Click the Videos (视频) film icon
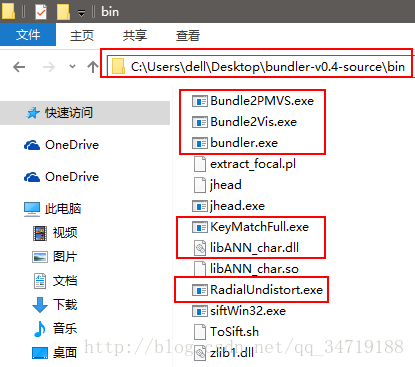415x367 pixels. tap(40, 233)
